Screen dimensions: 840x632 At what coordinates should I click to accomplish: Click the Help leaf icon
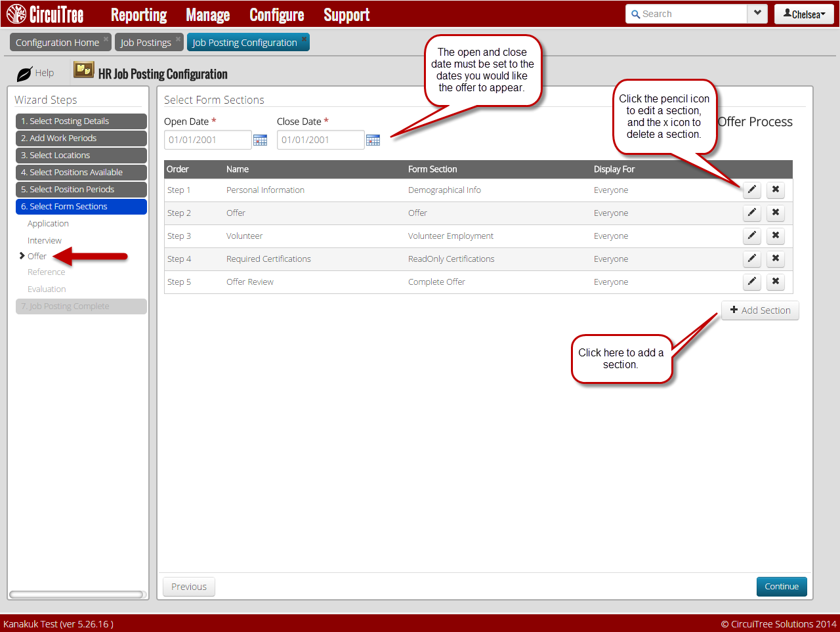[24, 74]
